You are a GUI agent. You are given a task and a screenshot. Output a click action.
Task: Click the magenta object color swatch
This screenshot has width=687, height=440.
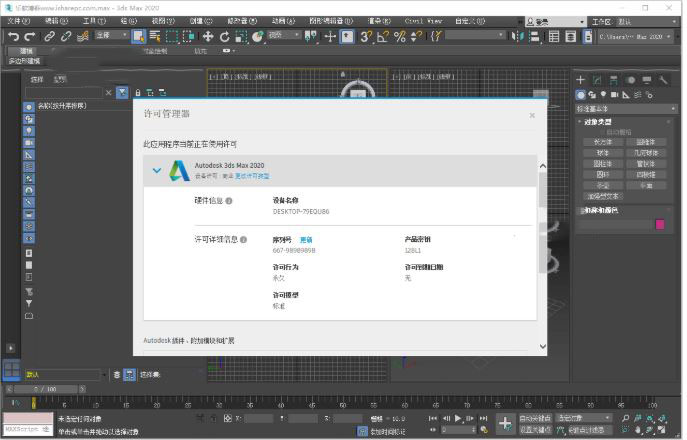(x=660, y=224)
